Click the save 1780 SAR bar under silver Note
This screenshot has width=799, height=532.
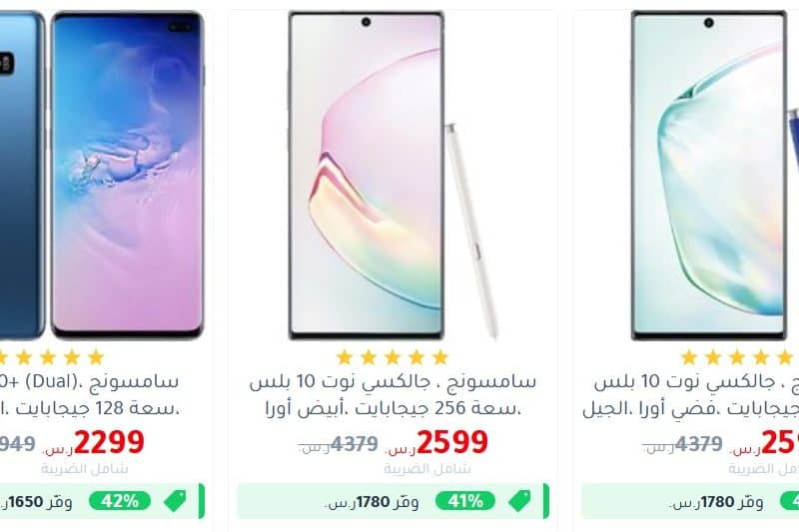[690, 501]
